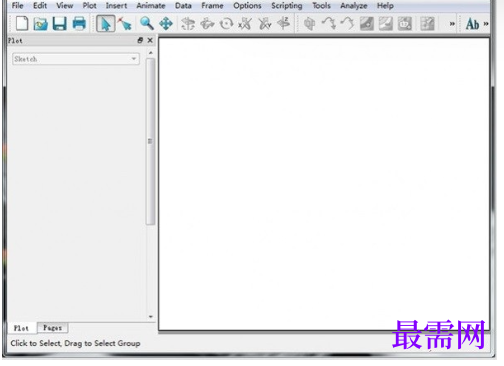Close the Plot sidebar panel
The height and width of the screenshot is (366, 504).
pyautogui.click(x=150, y=40)
